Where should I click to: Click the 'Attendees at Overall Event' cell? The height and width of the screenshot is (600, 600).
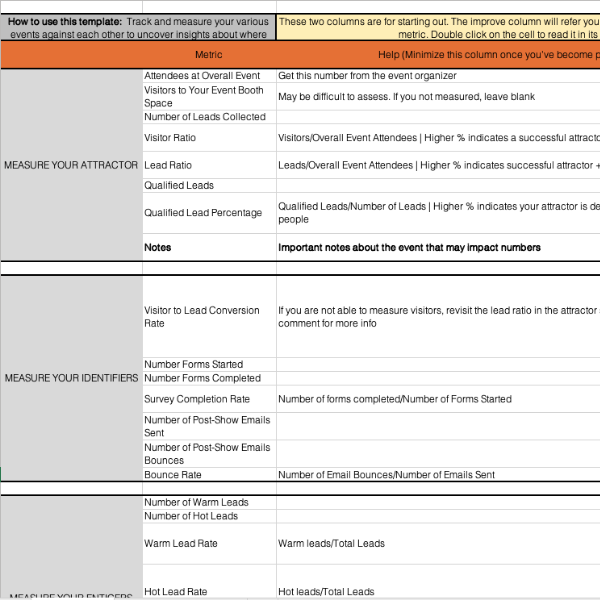point(208,76)
